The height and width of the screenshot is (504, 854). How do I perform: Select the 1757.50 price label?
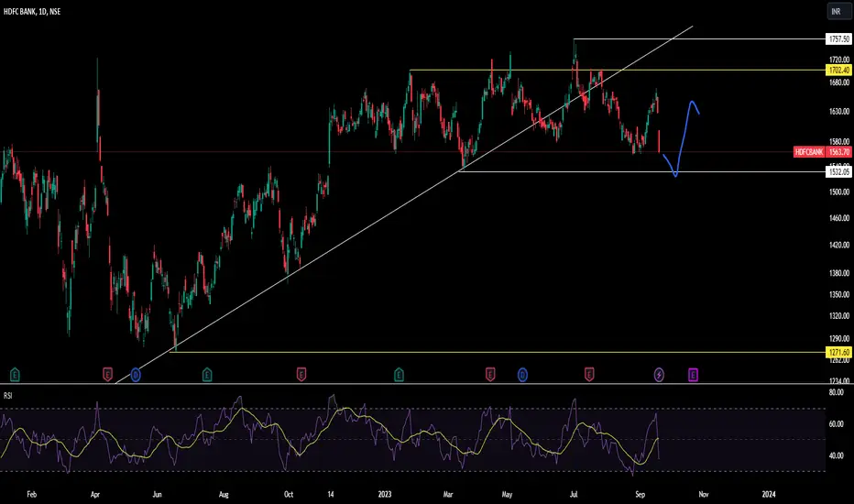coord(838,39)
